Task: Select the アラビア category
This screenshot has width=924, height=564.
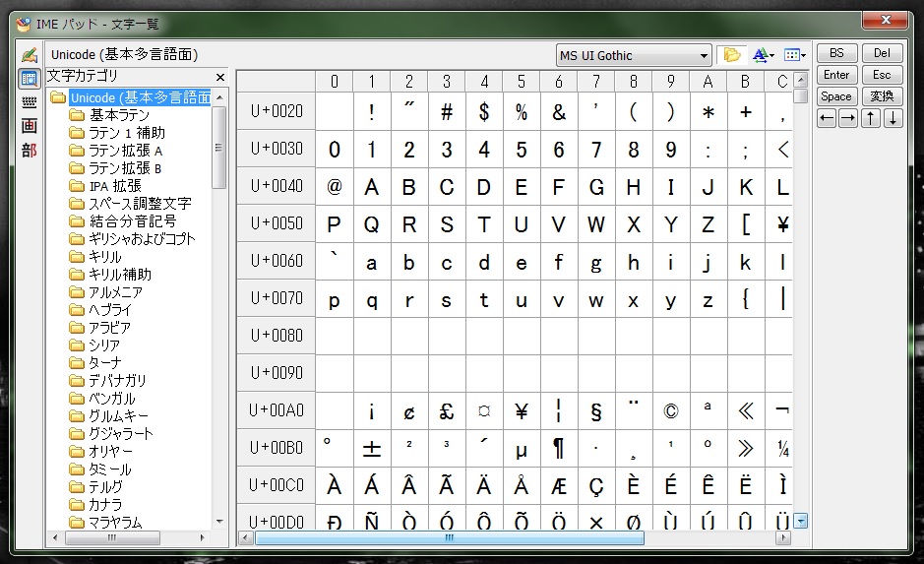Action: [109, 327]
